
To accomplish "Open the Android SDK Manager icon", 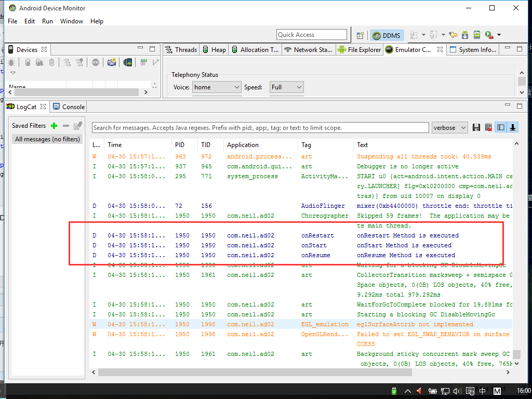I will point(465,35).
